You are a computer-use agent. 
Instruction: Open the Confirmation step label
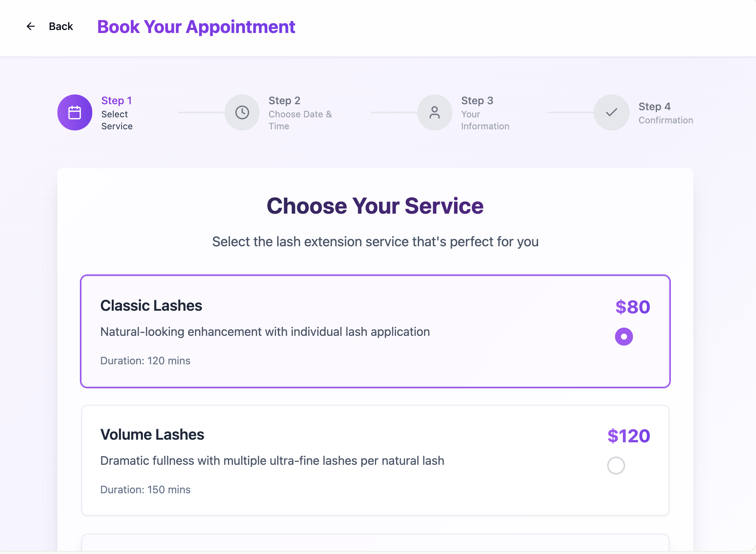click(x=666, y=120)
